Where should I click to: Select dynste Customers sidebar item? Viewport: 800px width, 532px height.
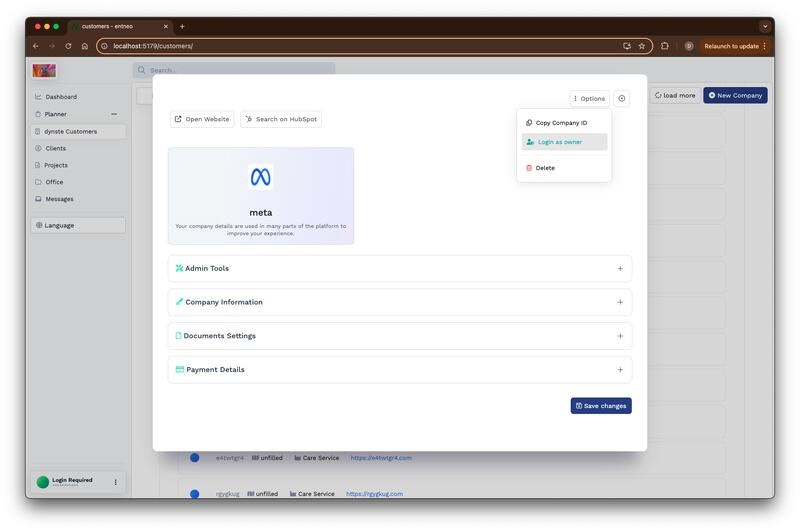78,132
